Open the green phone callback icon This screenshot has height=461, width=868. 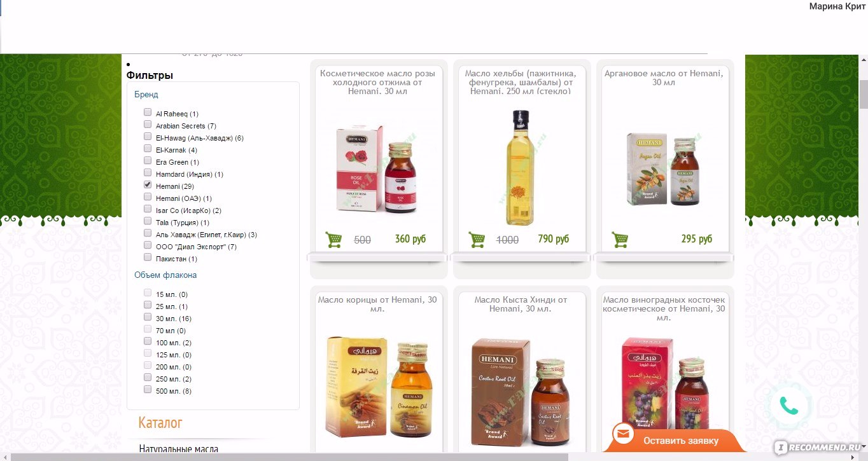[789, 406]
